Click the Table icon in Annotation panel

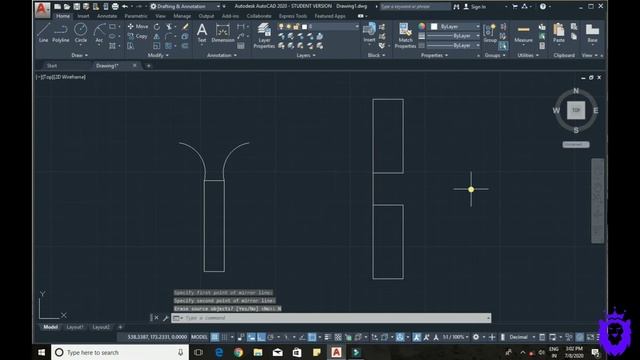pos(241,46)
